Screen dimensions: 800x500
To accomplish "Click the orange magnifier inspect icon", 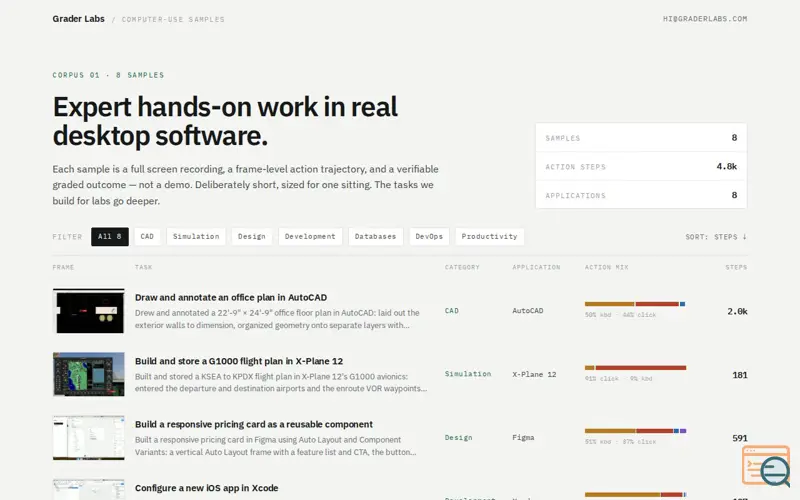I will pyautogui.click(x=766, y=466).
